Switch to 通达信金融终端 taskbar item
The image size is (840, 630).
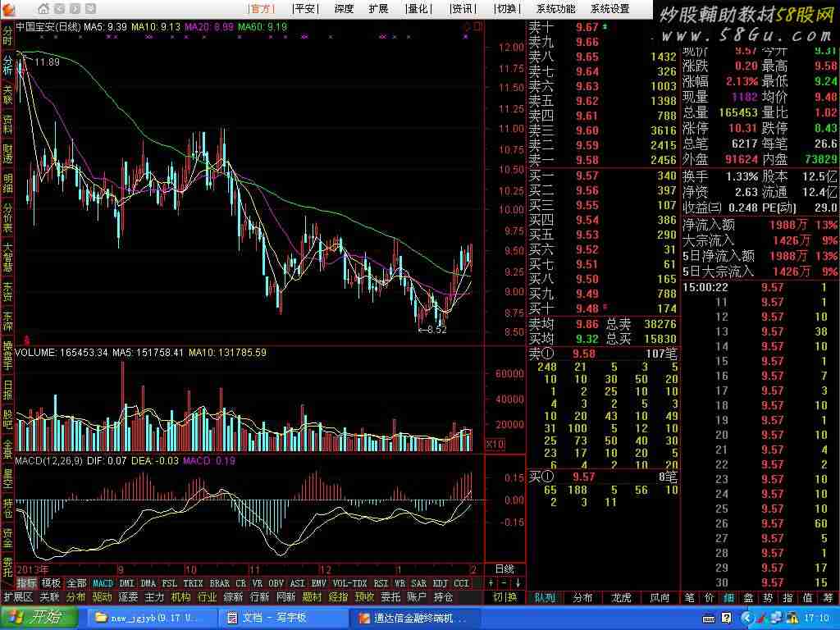pos(414,618)
